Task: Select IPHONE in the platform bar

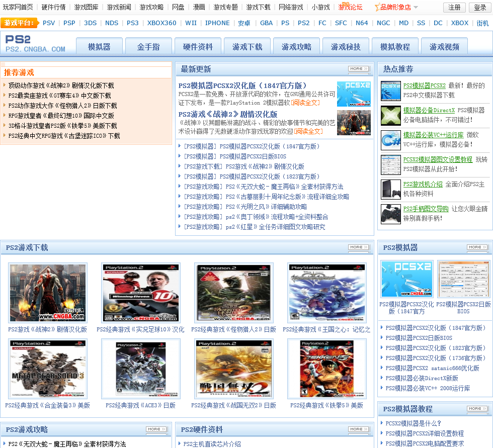Action: 217,23
